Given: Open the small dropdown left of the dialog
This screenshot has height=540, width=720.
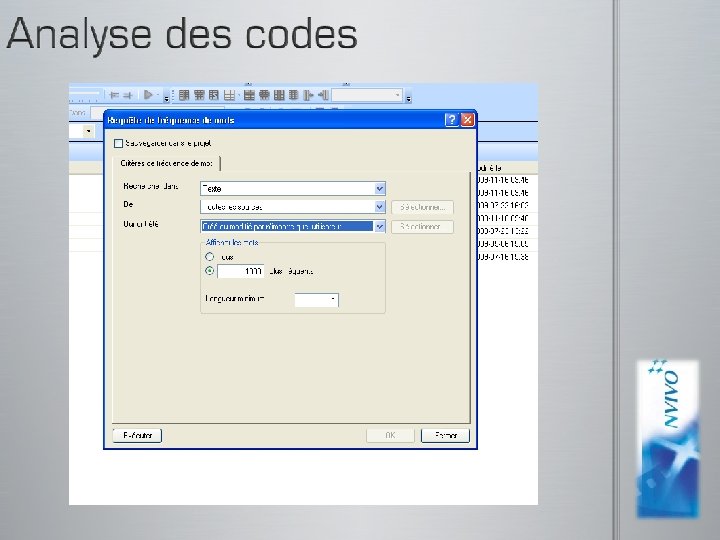Looking at the screenshot, I should tap(89, 131).
